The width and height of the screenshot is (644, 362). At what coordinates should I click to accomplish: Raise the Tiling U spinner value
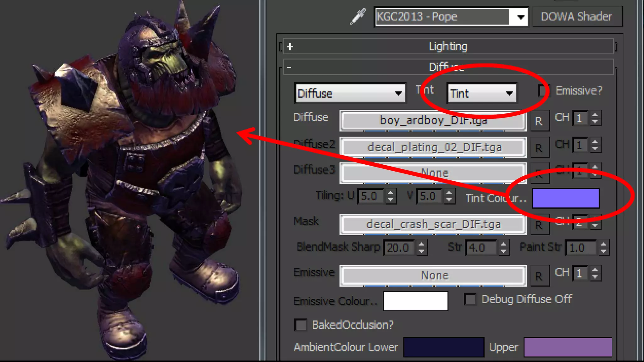[x=391, y=193]
